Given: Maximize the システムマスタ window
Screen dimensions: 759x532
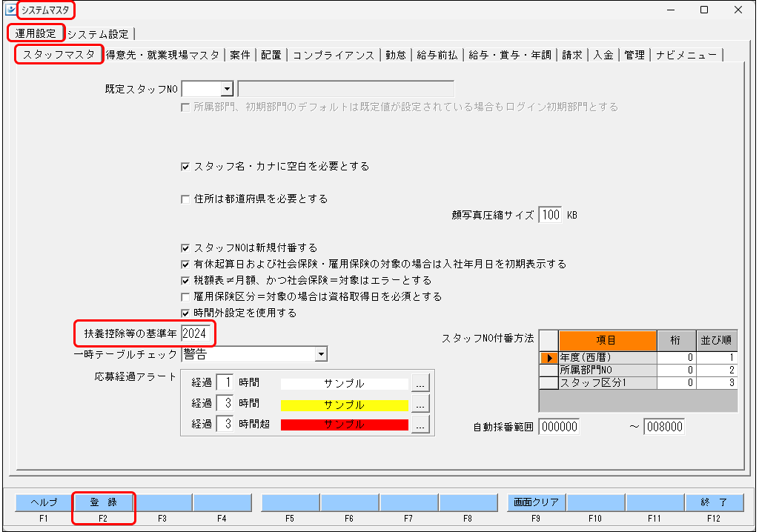Looking at the screenshot, I should click(x=704, y=10).
